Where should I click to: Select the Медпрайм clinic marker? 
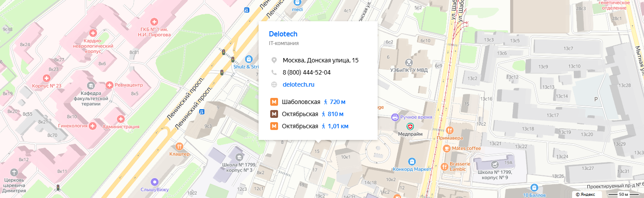tap(410, 127)
